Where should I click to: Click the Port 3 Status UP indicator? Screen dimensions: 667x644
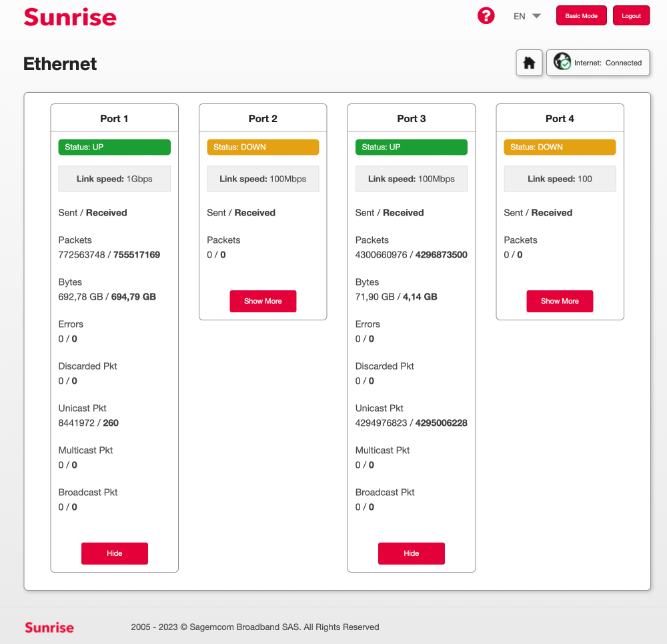[412, 147]
